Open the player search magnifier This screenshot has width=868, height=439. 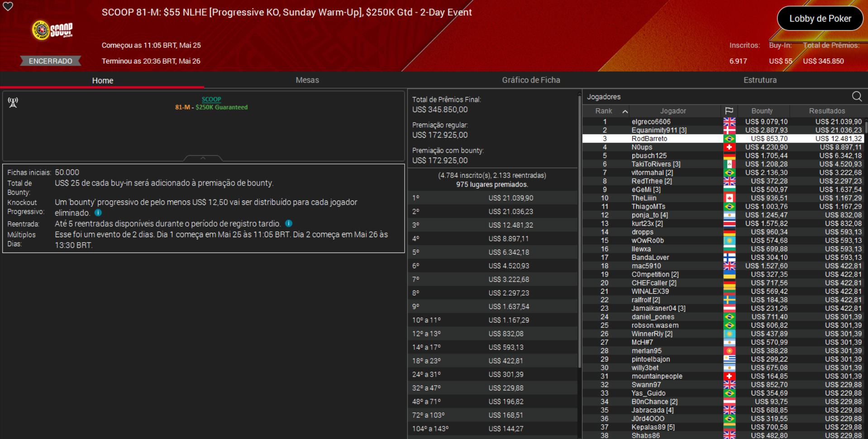(857, 96)
